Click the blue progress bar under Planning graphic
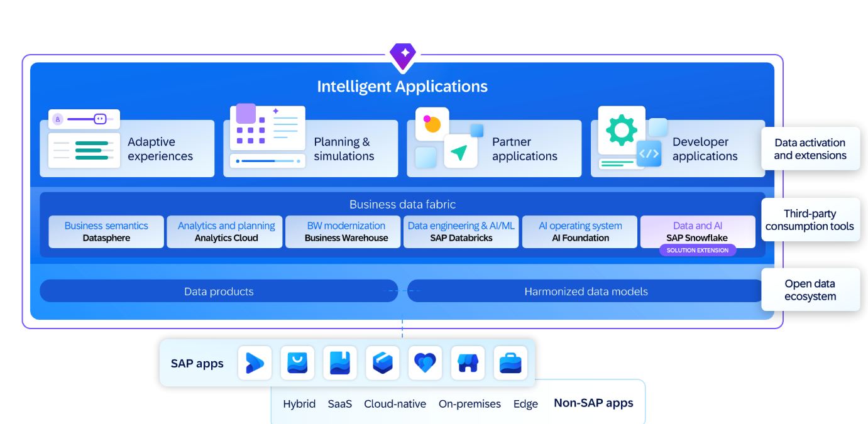 pos(268,161)
